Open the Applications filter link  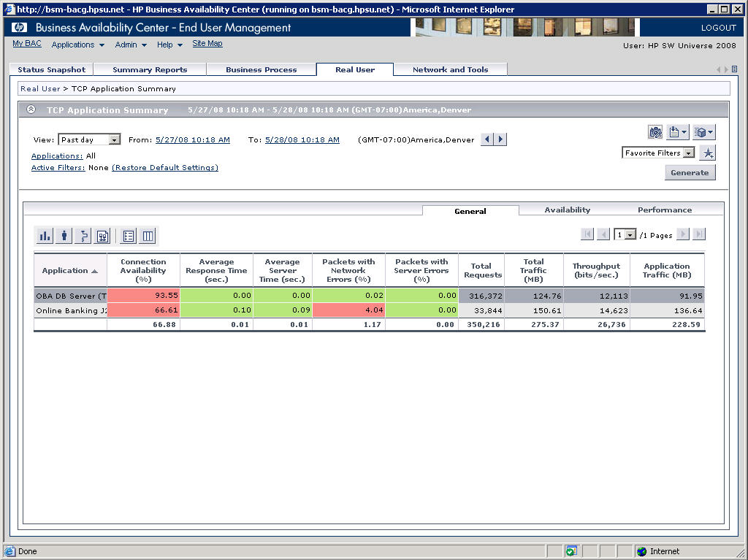click(x=57, y=156)
